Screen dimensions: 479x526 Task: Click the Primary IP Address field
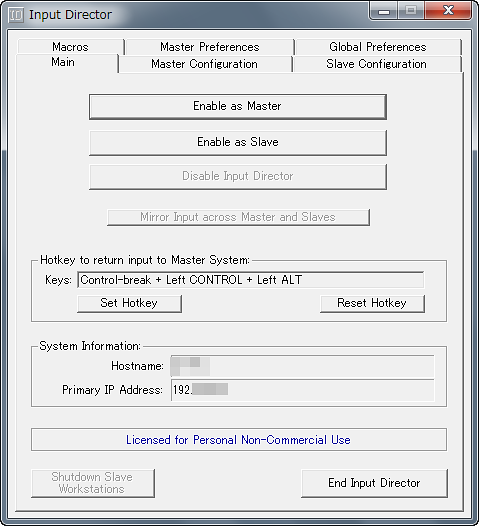[x=303, y=390]
